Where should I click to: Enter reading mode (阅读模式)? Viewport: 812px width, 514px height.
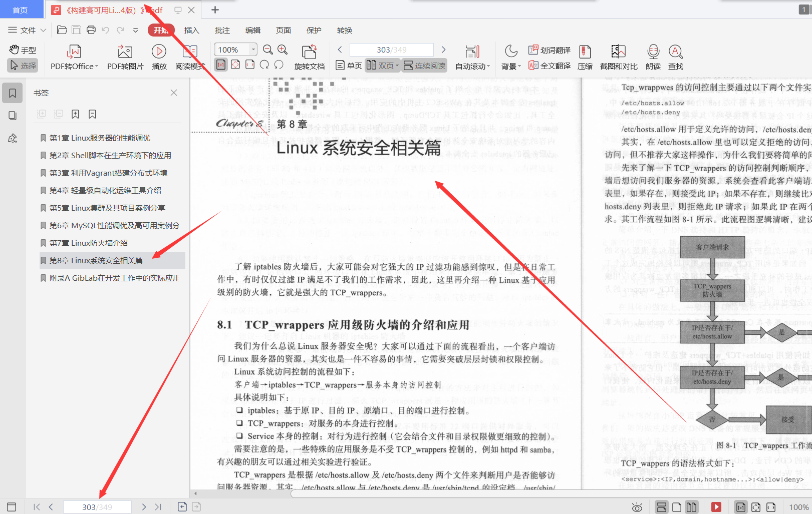tap(190, 57)
